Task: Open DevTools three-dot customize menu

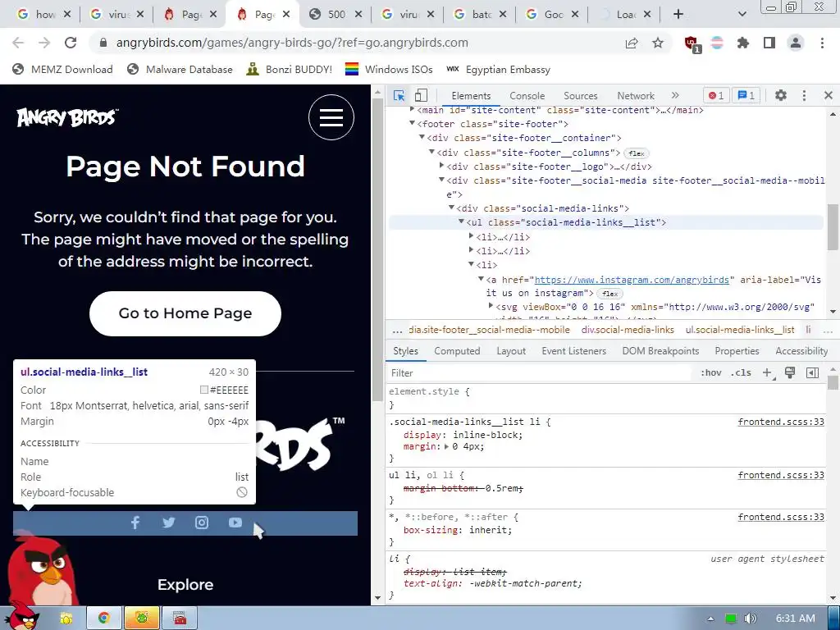Action: tap(804, 95)
